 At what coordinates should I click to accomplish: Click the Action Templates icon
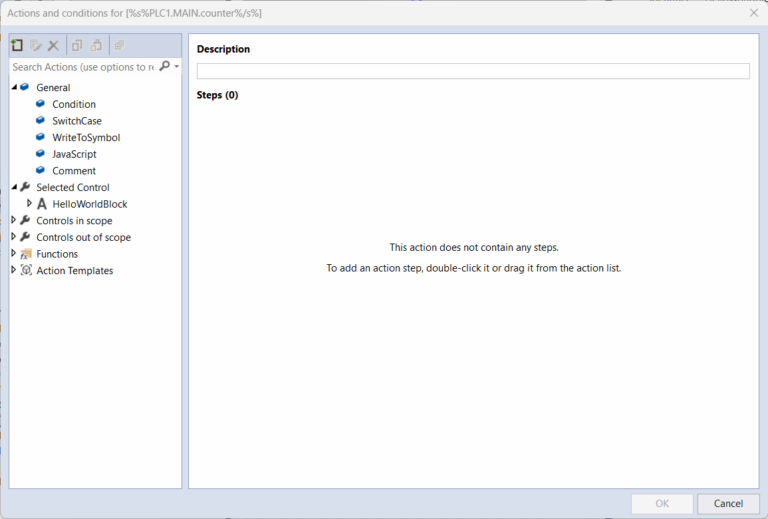[x=26, y=271]
